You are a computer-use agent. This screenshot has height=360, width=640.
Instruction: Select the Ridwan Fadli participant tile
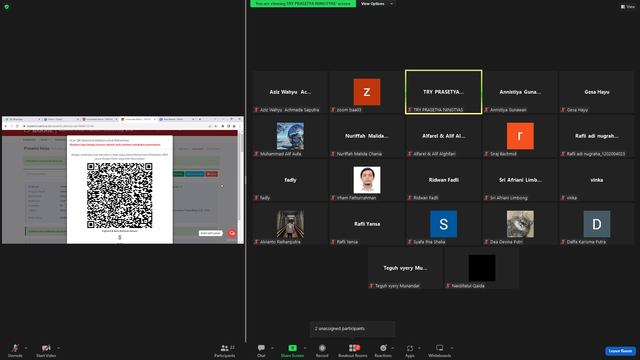pyautogui.click(x=444, y=180)
